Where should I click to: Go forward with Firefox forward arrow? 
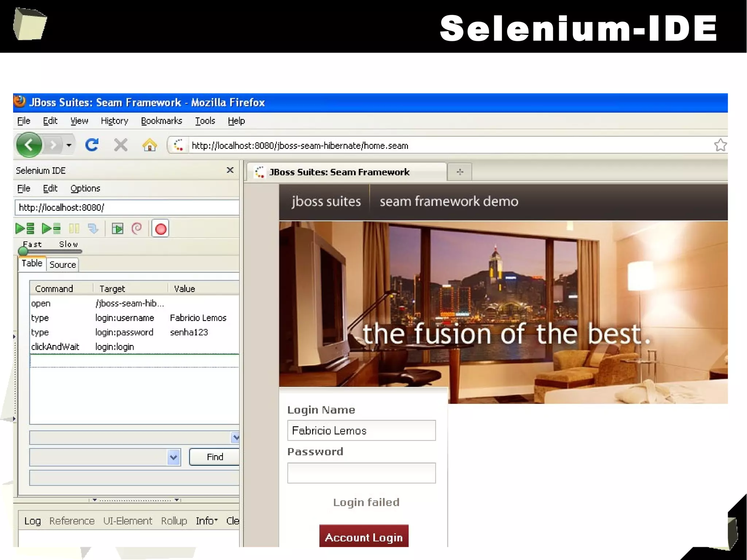click(x=53, y=145)
